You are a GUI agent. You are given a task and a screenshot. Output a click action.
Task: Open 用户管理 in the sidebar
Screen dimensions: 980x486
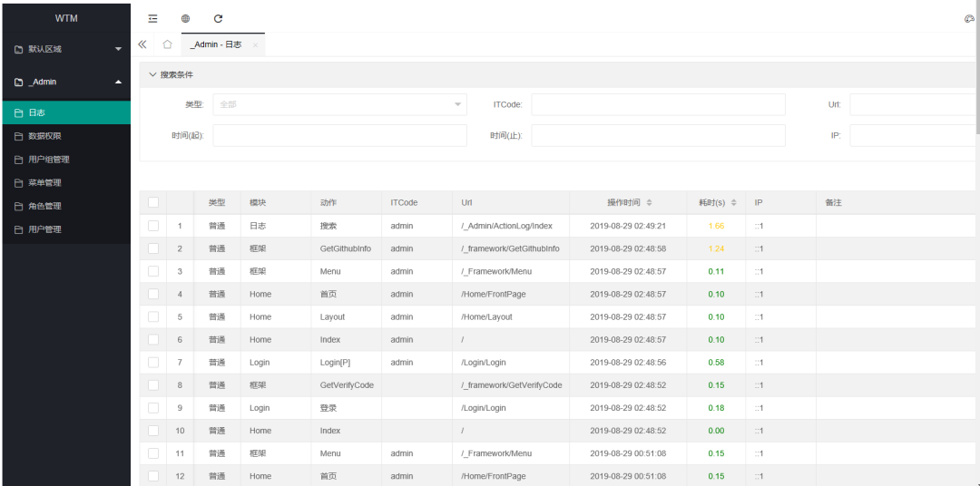point(66,229)
